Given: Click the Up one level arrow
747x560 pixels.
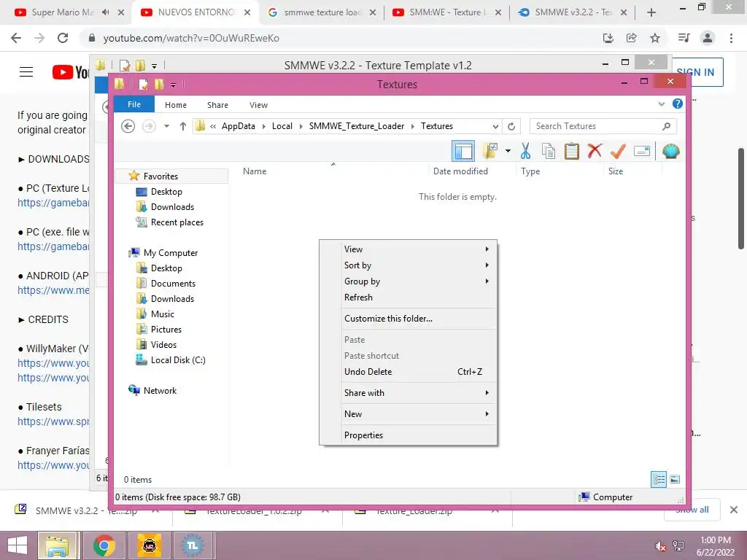Looking at the screenshot, I should tap(183, 126).
